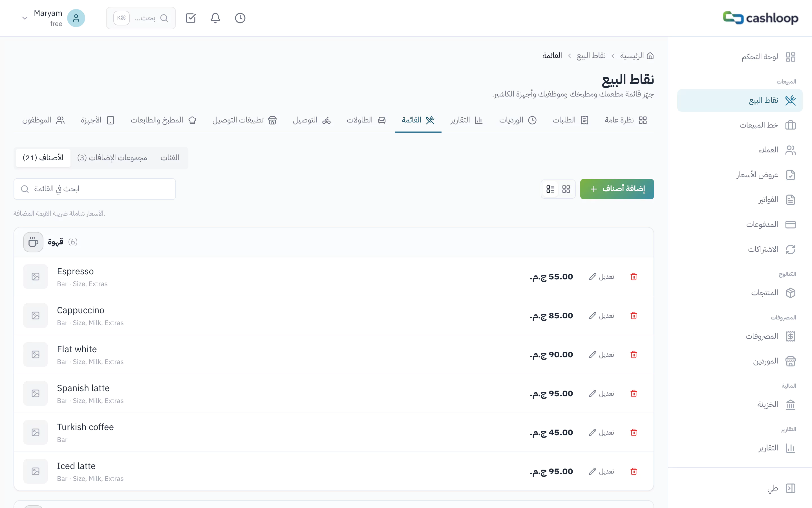812x508 pixels.
Task: Click the cashloop logo
Action: (x=760, y=18)
